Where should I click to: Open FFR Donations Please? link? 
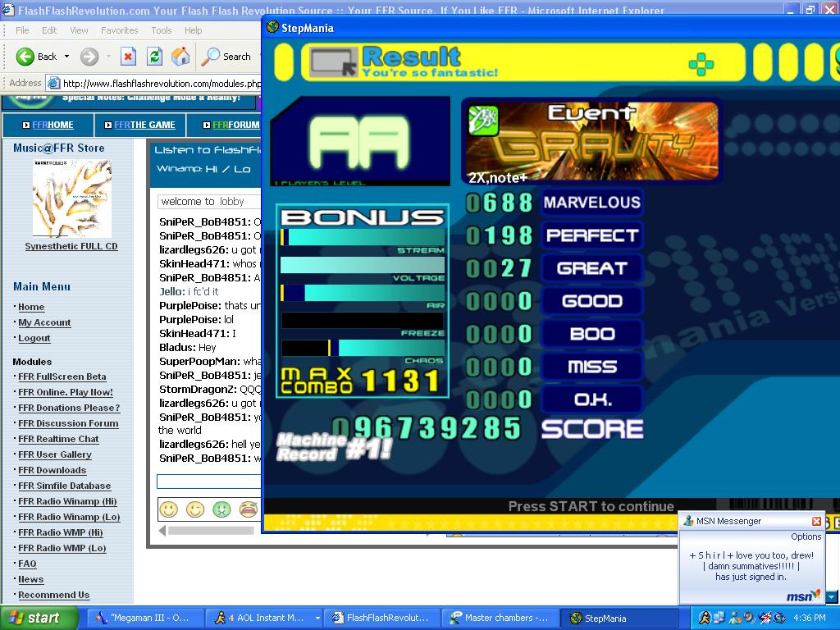[x=69, y=408]
